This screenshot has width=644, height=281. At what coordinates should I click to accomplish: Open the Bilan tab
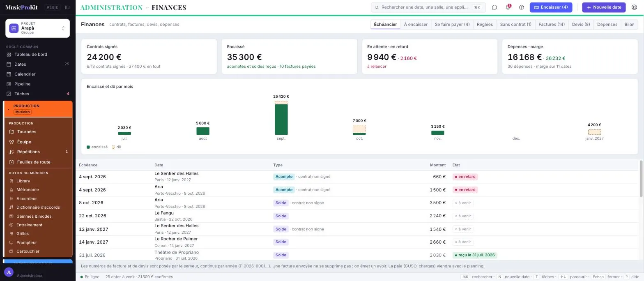pyautogui.click(x=629, y=25)
